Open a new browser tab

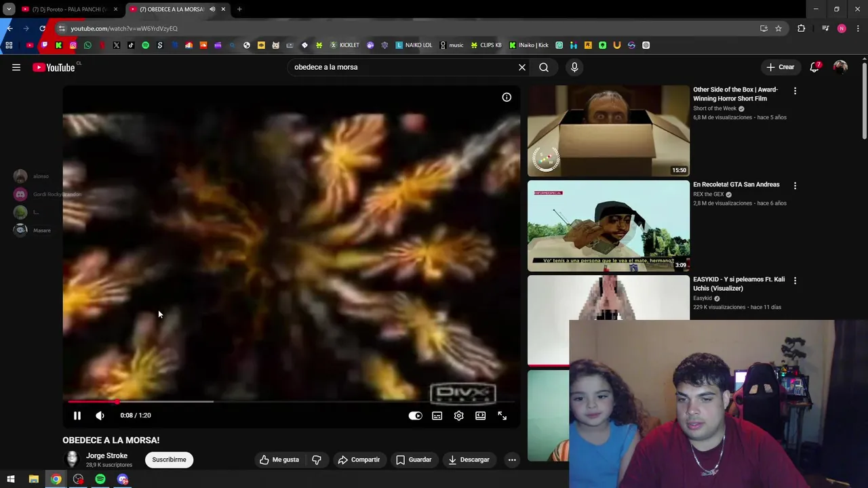(239, 9)
